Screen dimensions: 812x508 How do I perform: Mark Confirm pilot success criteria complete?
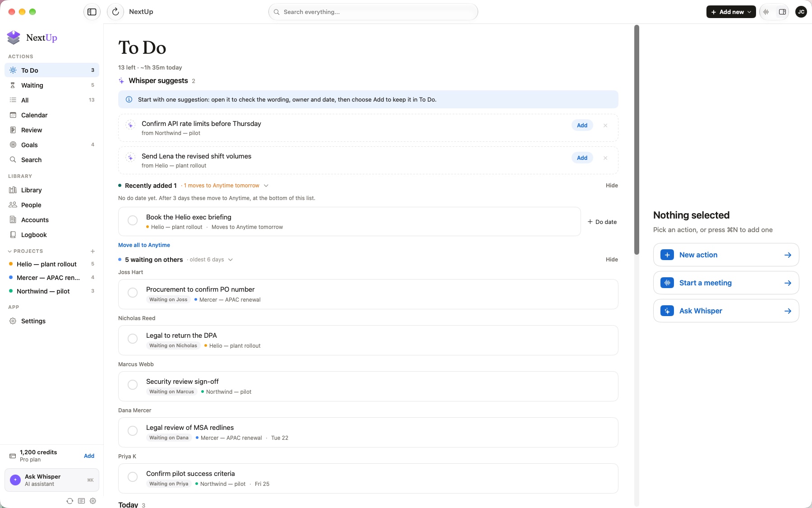click(133, 477)
